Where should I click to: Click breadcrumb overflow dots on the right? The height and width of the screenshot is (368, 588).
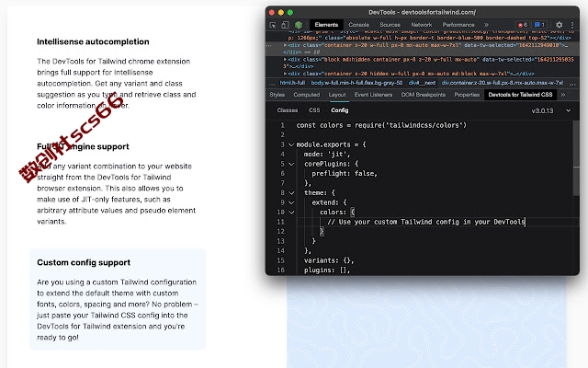point(572,84)
